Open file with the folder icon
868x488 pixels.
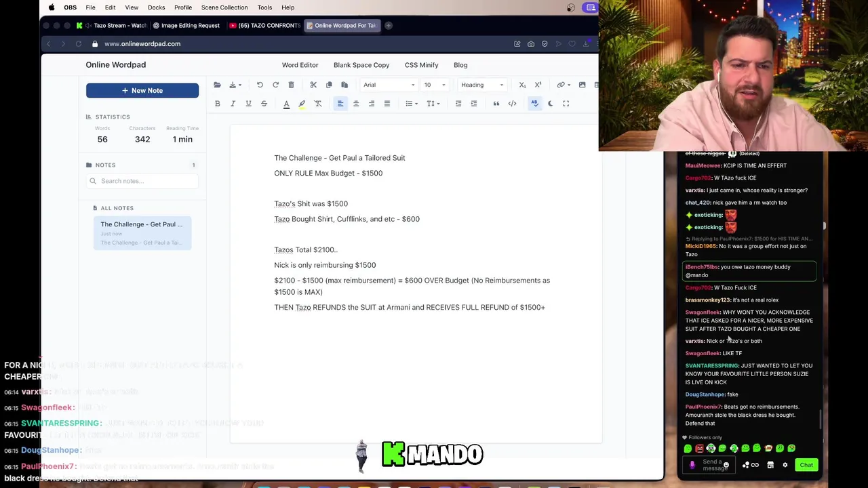click(217, 85)
